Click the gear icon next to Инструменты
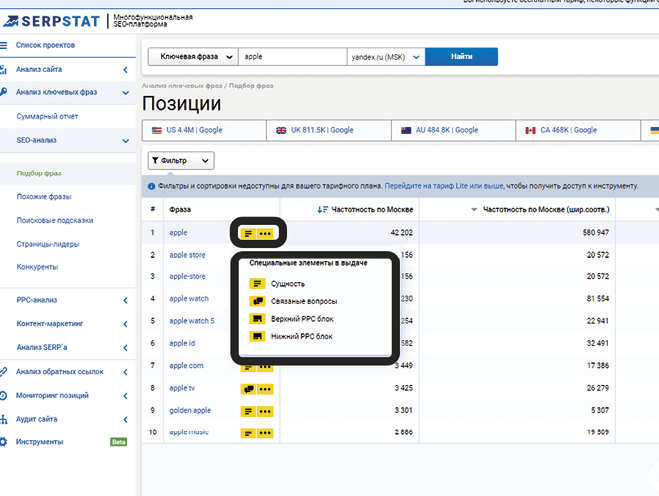Viewport: 659px width, 496px height. tap(5, 441)
